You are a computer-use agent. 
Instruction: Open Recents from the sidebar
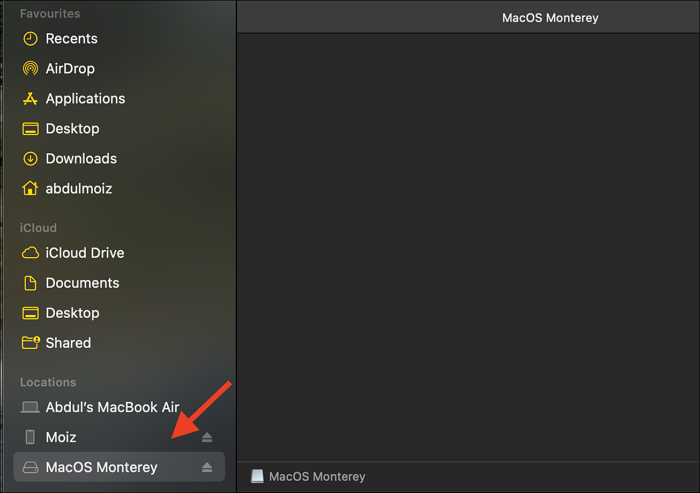pos(71,39)
